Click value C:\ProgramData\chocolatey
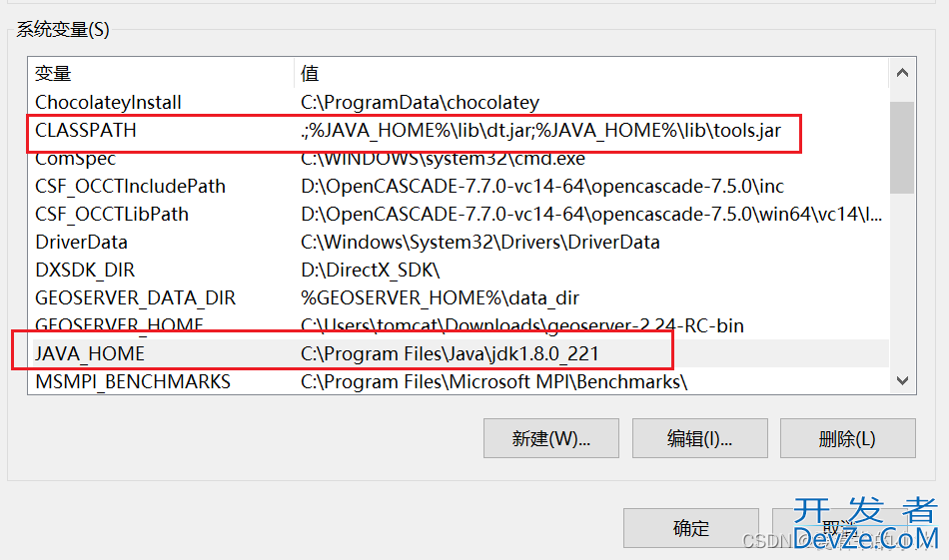Image resolution: width=949 pixels, height=560 pixels. coord(420,102)
